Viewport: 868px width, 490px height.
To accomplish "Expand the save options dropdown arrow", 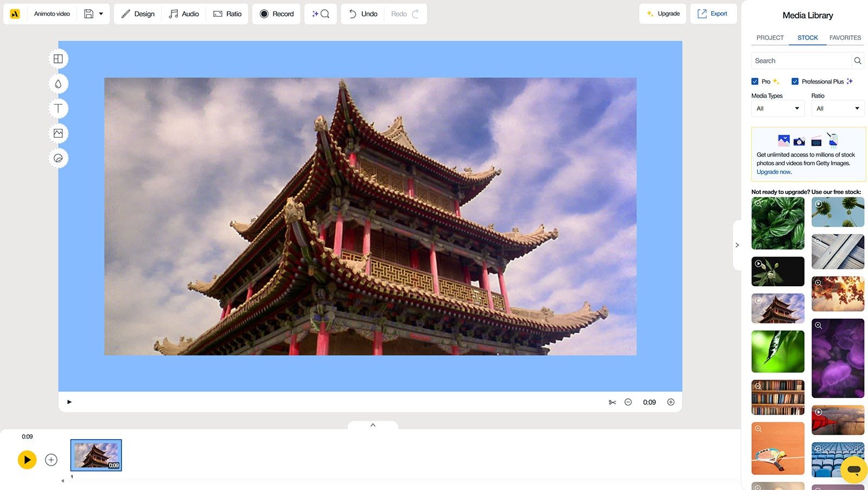I will point(100,14).
